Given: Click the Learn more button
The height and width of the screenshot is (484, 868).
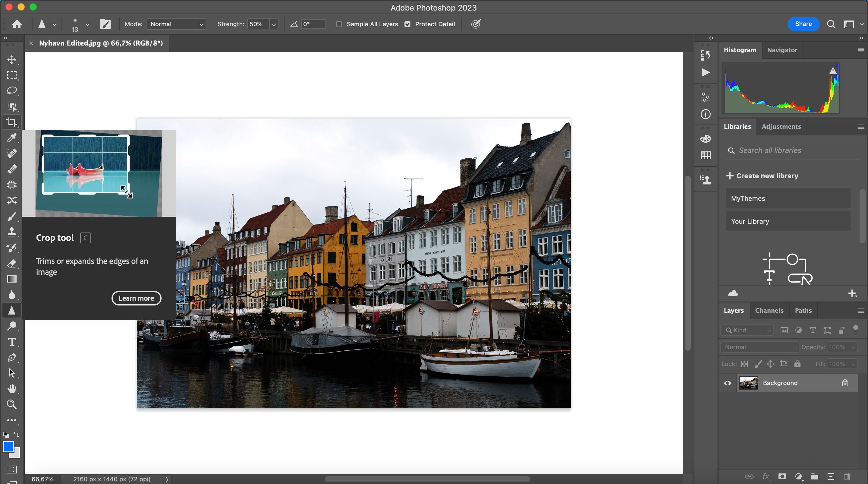Looking at the screenshot, I should pyautogui.click(x=136, y=298).
